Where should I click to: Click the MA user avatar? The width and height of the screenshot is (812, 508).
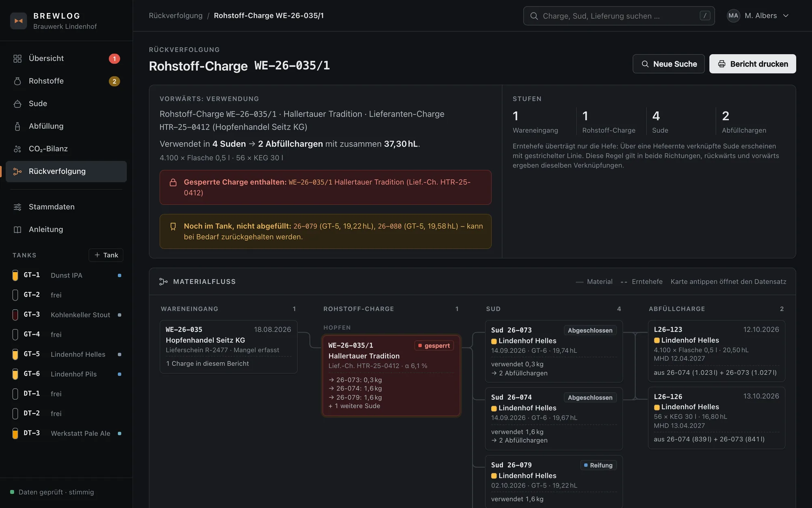pos(733,16)
